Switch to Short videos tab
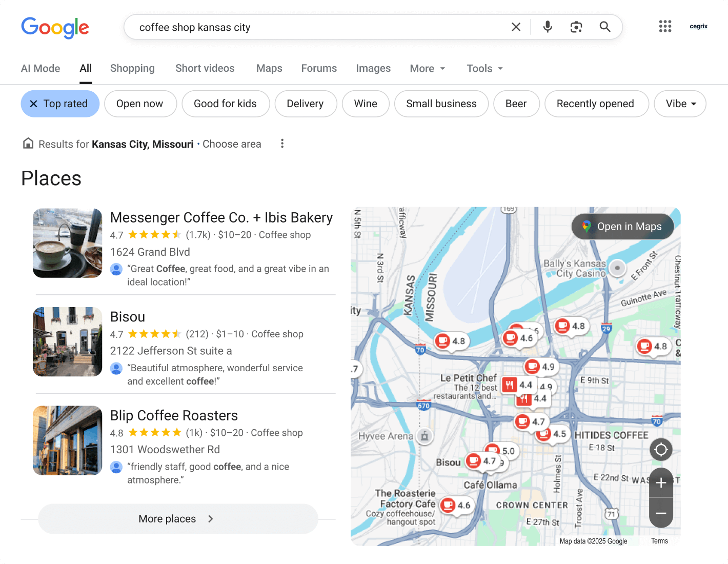Viewport: 728px width, 564px height. (x=205, y=68)
